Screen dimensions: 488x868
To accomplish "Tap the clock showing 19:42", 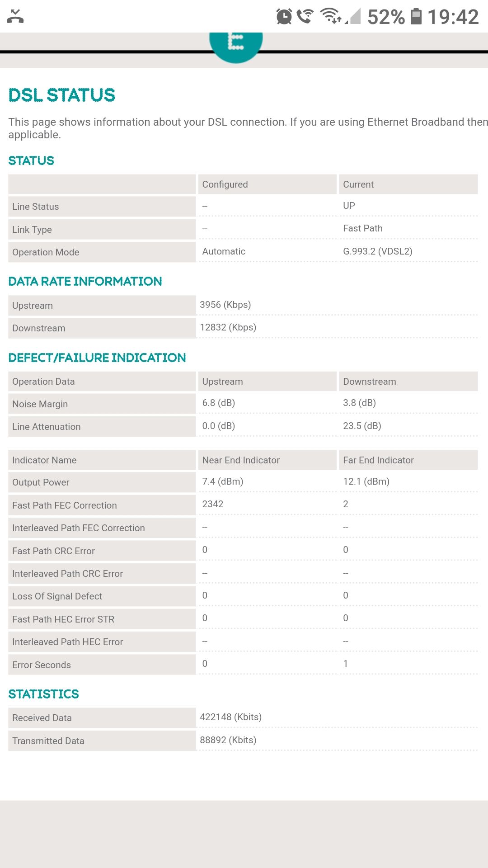I will click(x=453, y=17).
